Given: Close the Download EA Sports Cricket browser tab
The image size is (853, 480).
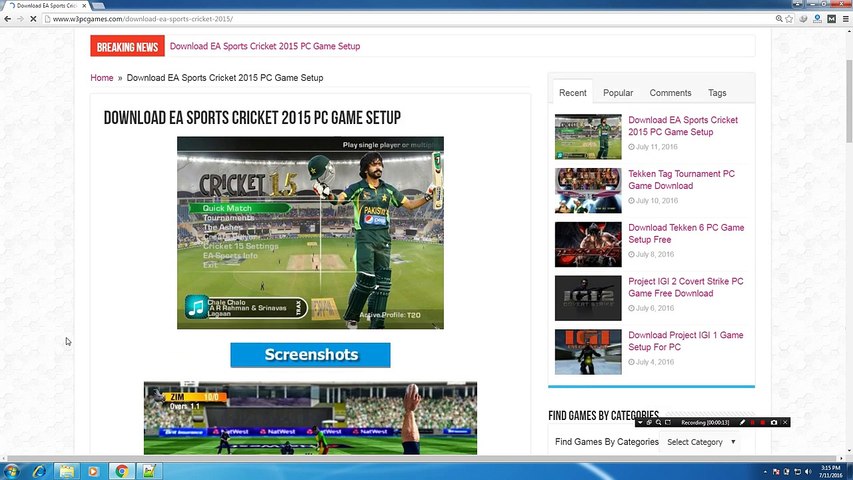Looking at the screenshot, I should click(x=84, y=5).
